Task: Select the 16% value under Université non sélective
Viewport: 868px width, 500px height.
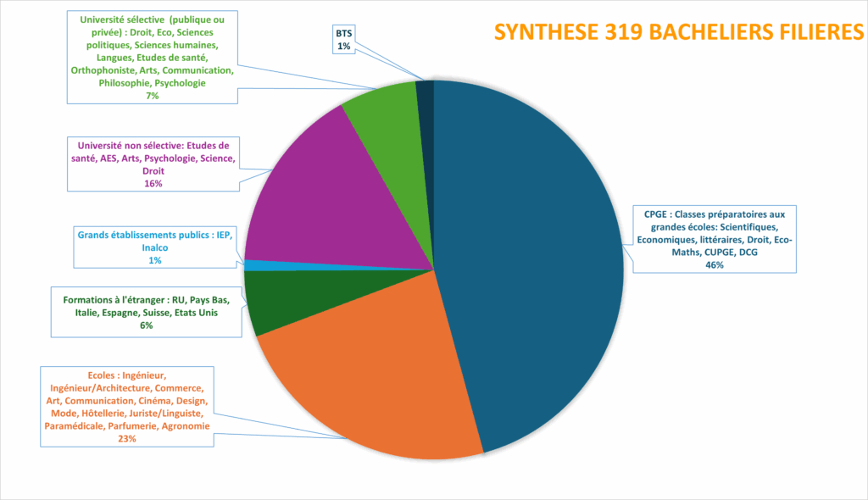Action: (153, 184)
